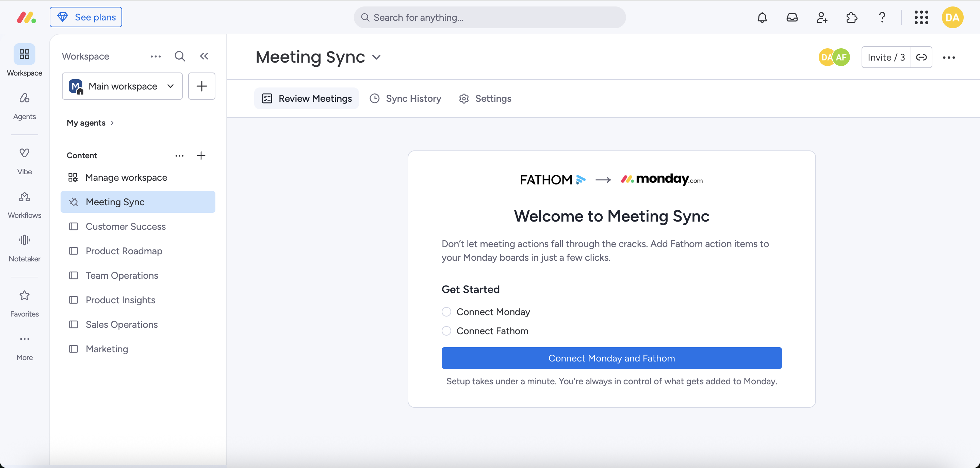Open the notifications bell

[762, 17]
